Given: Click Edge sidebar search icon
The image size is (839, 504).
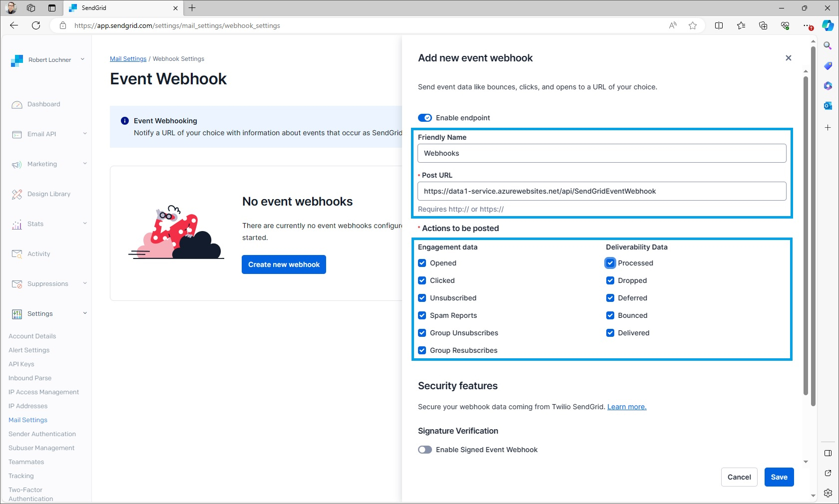Looking at the screenshot, I should (828, 45).
